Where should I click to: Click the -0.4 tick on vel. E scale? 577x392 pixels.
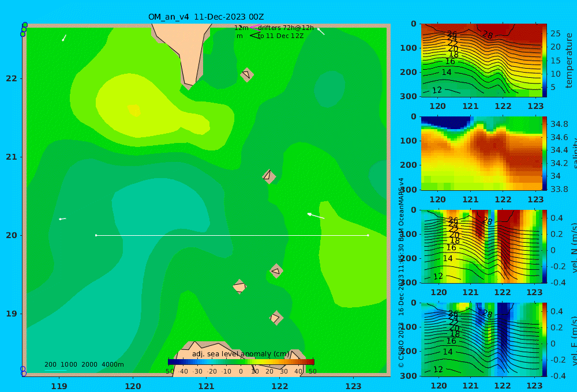(x=557, y=375)
